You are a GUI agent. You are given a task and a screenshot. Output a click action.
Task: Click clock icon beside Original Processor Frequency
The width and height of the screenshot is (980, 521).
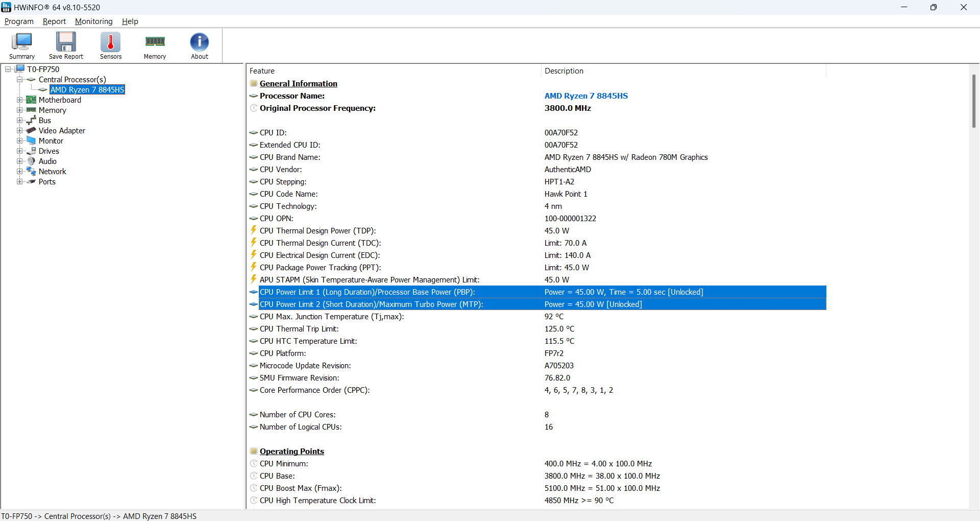[x=254, y=108]
